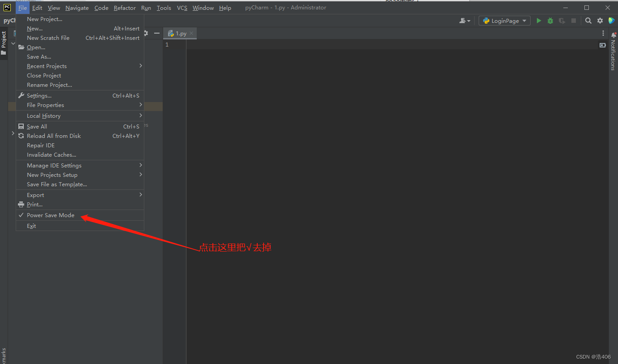Screen dimensions: 618x364
Task: Expand Local History submenu
Action: coord(80,116)
